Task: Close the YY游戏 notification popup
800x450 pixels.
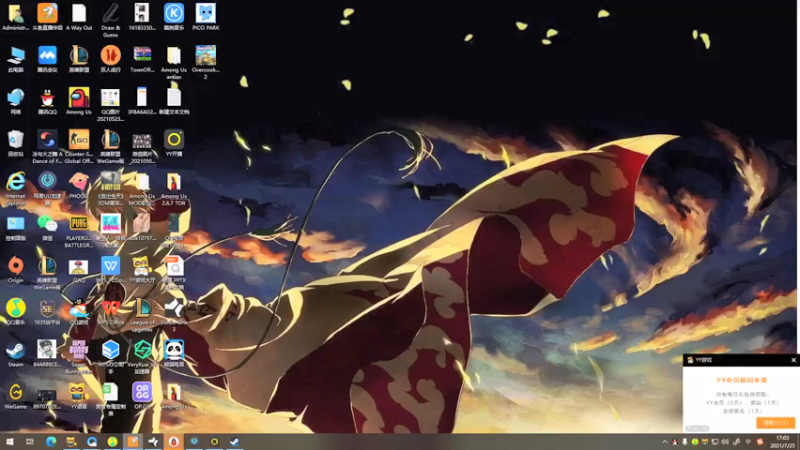Action: click(793, 360)
